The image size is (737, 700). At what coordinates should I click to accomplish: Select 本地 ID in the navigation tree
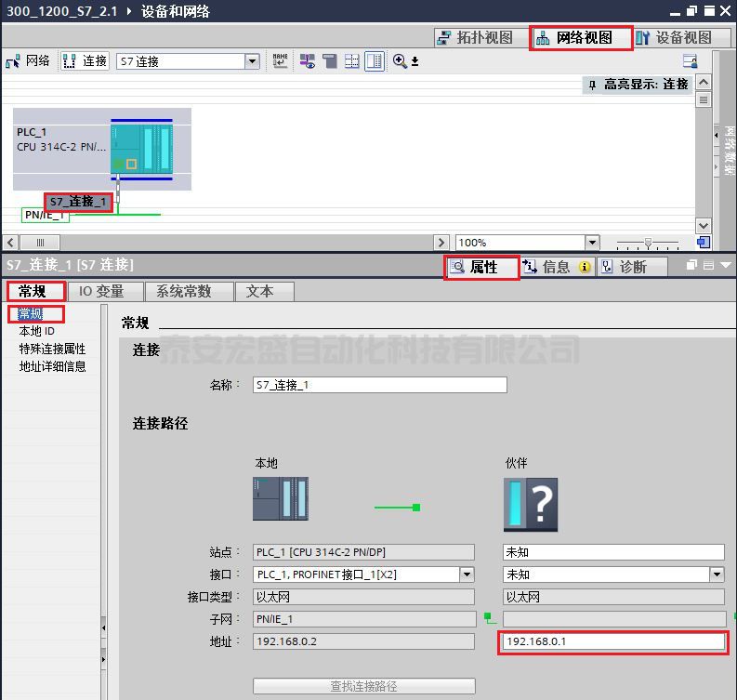coord(37,331)
